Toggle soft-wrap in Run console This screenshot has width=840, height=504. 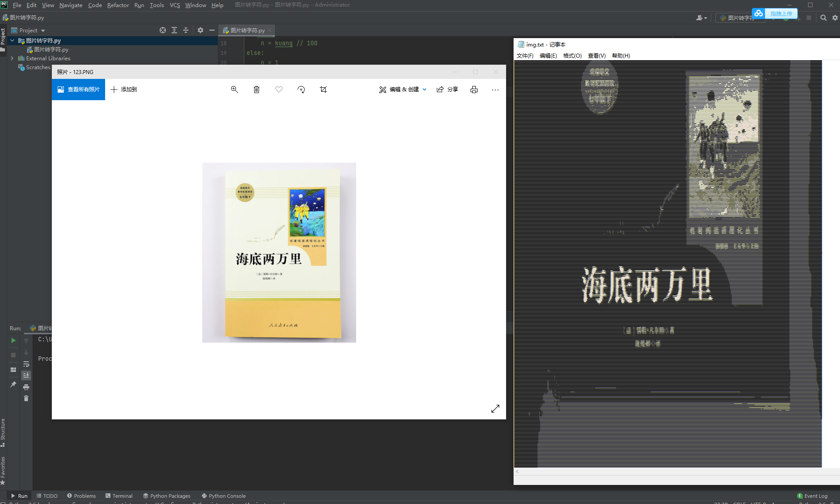pos(26,364)
